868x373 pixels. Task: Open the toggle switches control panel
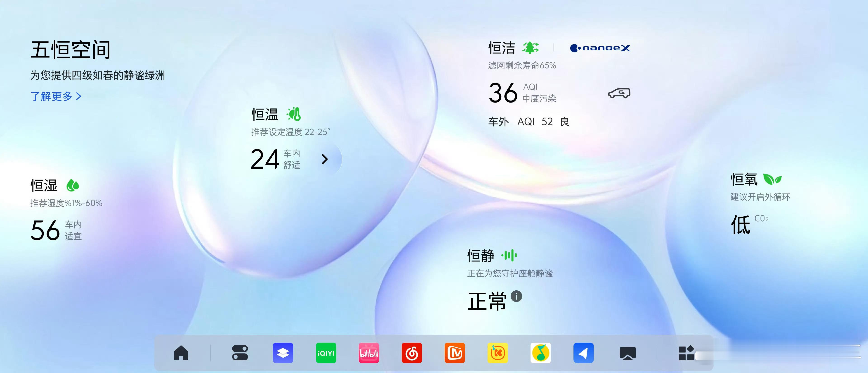pyautogui.click(x=240, y=353)
